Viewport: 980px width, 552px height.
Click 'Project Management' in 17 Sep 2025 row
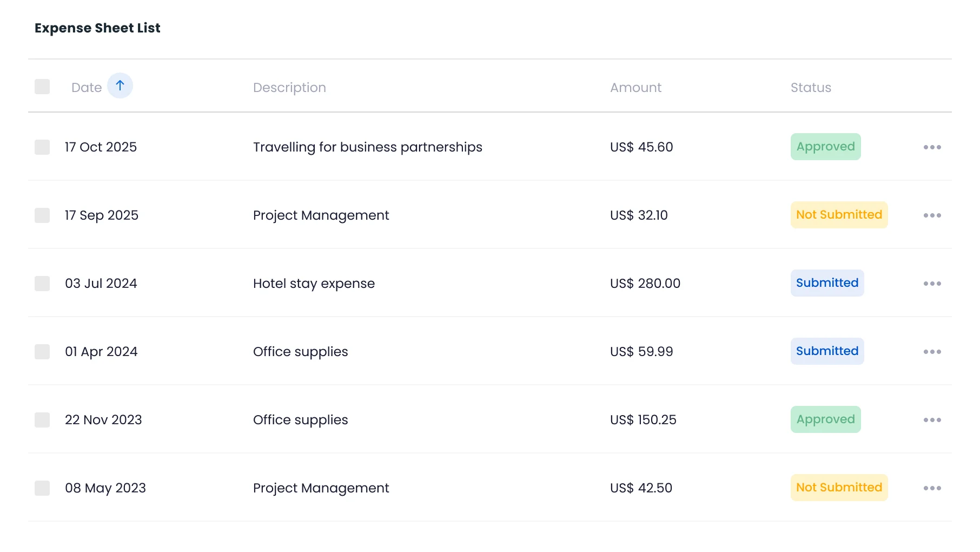321,215
